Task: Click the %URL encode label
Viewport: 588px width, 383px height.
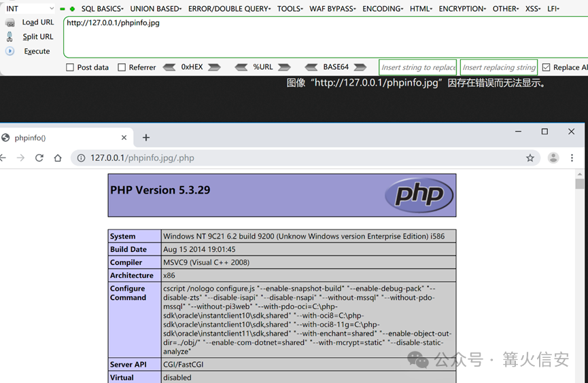Action: (263, 67)
